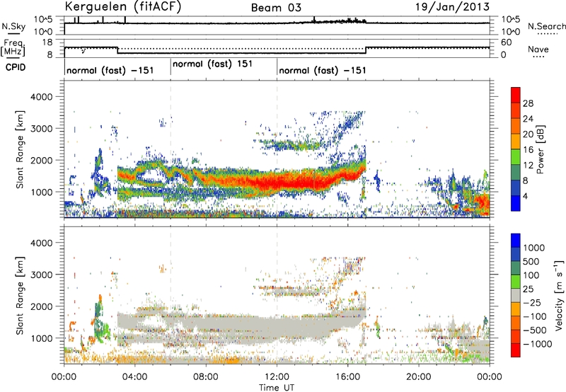This screenshot has height=392, width=566.
Task: Click the "Velocity [m s-1]" colorbar title
Action: coord(559,295)
